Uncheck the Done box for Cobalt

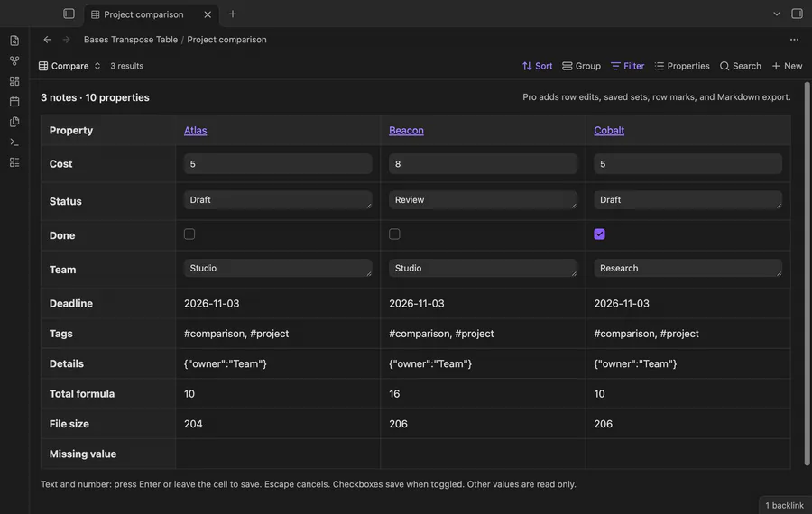[x=600, y=234]
